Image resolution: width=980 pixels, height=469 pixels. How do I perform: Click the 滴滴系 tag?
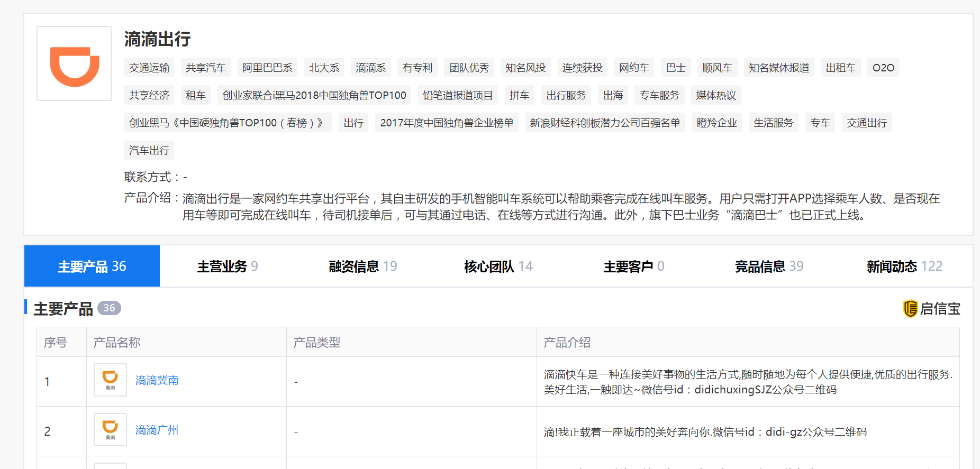coord(370,68)
